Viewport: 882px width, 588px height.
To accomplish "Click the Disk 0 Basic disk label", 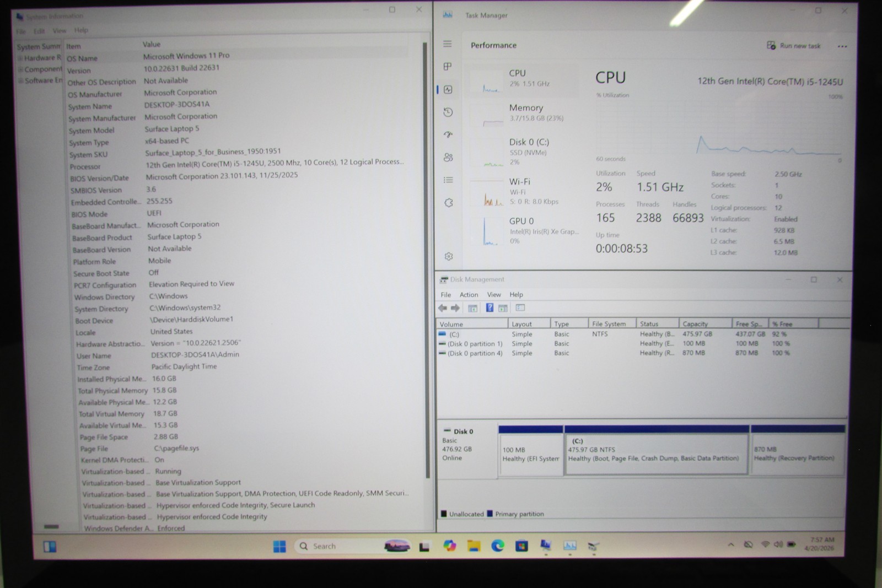I will coord(467,449).
